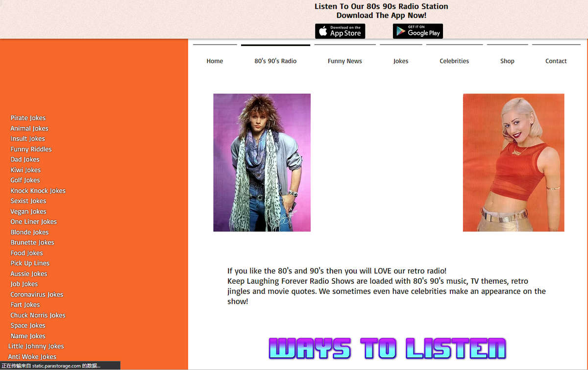Go to Little Johnny Jokes
The image size is (588, 370).
[x=36, y=346]
